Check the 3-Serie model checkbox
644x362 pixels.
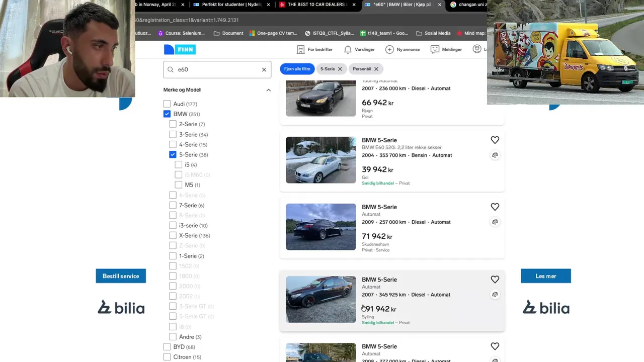click(173, 134)
